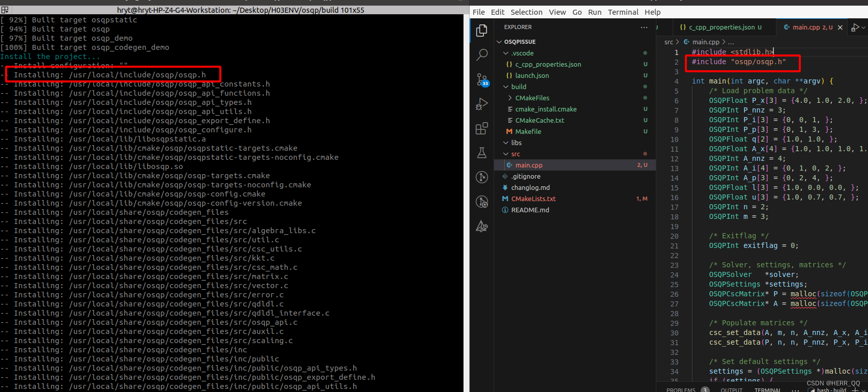The image size is (868, 392).
Task: Click the README.md info file icon
Action: (x=505, y=210)
